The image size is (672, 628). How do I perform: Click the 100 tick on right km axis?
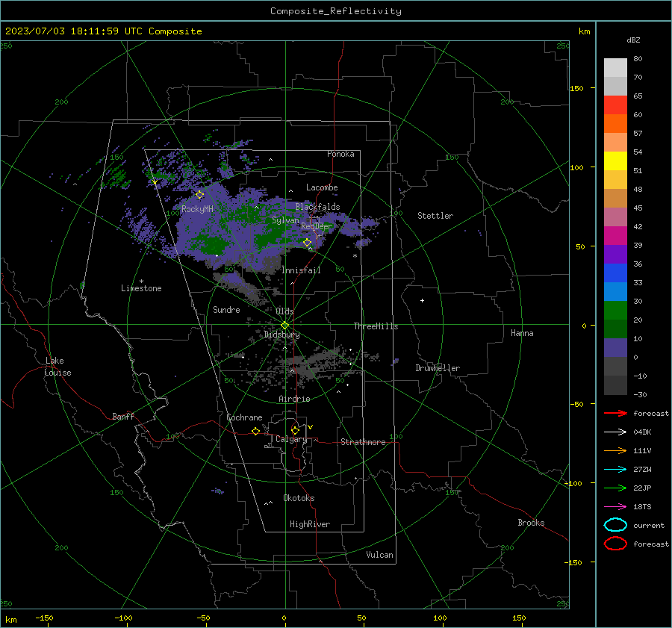coord(576,167)
